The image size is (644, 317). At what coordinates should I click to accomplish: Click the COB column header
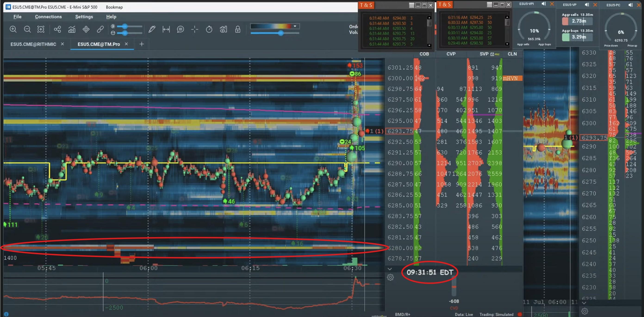point(424,54)
